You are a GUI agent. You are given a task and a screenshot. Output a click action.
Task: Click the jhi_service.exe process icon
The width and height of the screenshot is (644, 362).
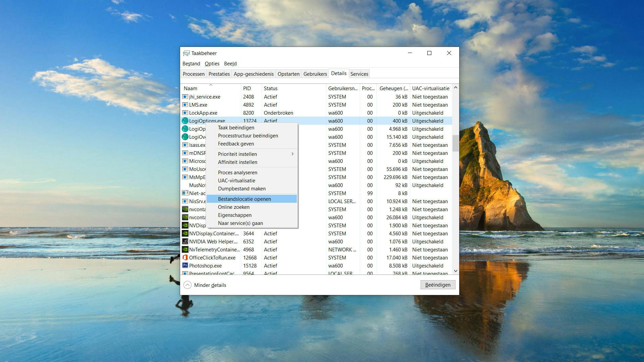[x=185, y=97]
